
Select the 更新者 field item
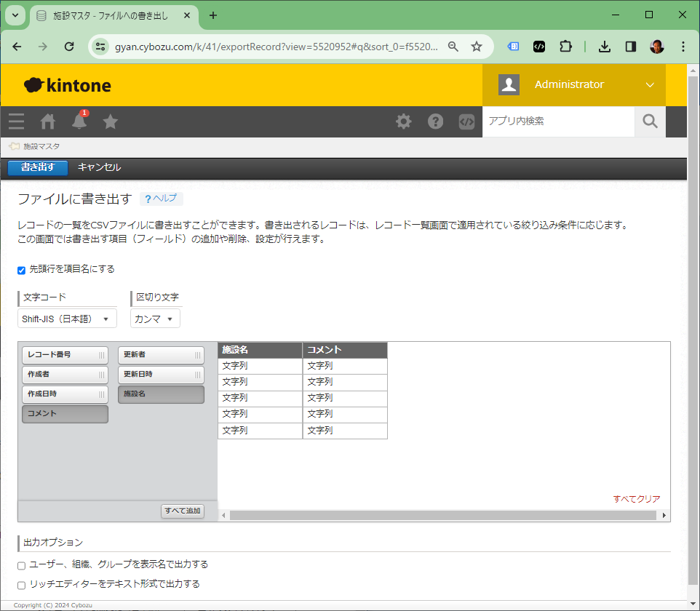point(161,355)
